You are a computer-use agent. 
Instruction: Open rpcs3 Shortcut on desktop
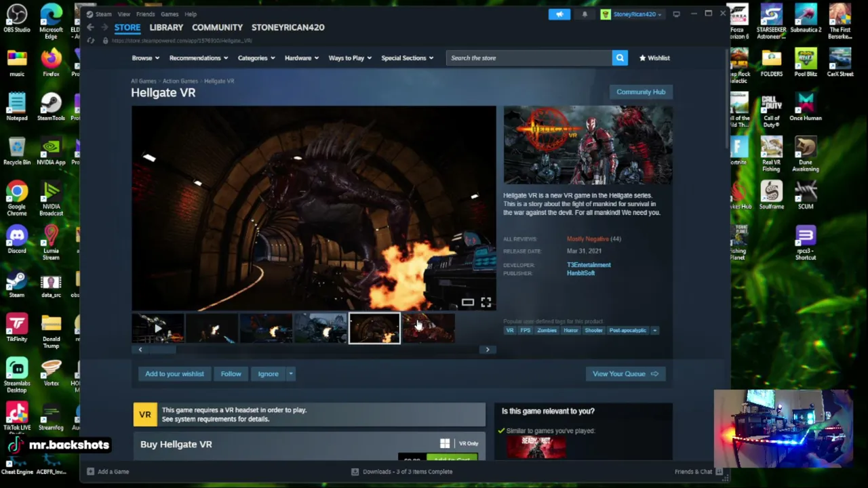click(x=806, y=243)
